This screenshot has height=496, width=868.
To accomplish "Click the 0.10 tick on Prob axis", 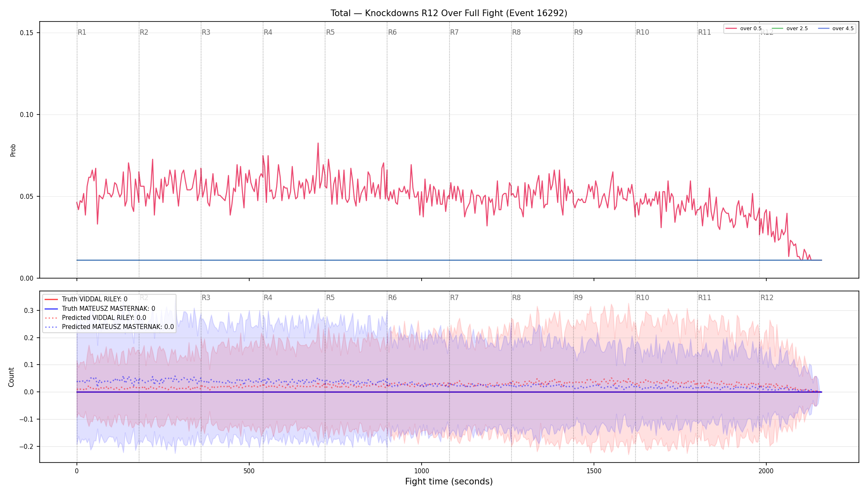I will pyautogui.click(x=27, y=115).
